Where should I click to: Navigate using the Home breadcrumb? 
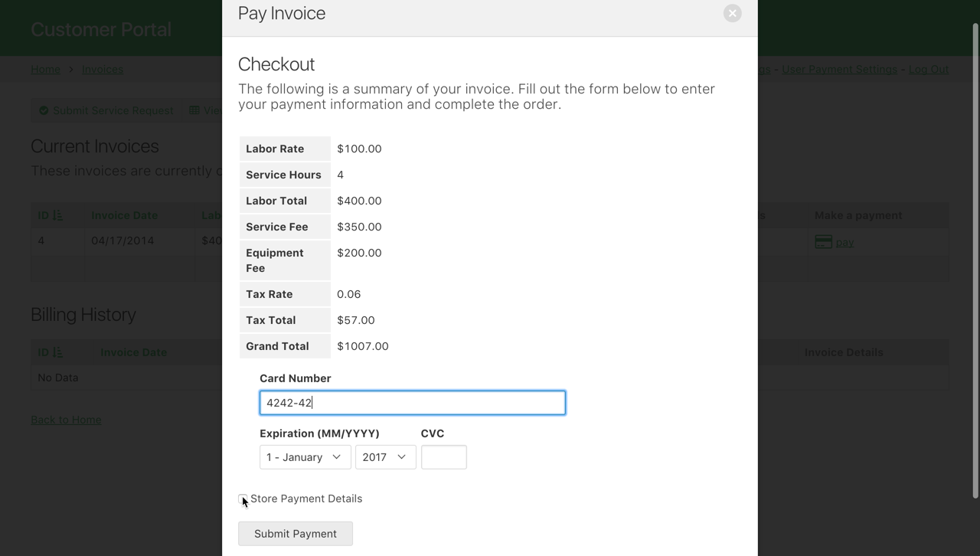point(45,69)
